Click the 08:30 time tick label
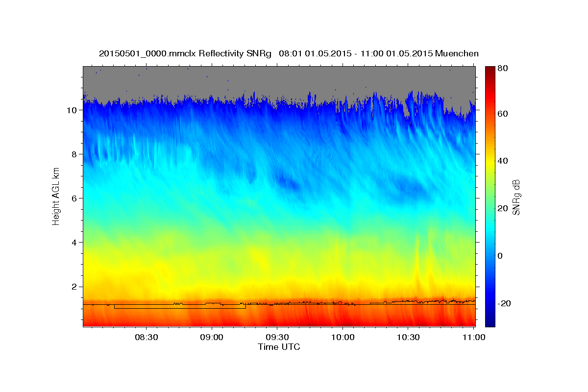Screen dimensions: 588x392 click(x=147, y=337)
